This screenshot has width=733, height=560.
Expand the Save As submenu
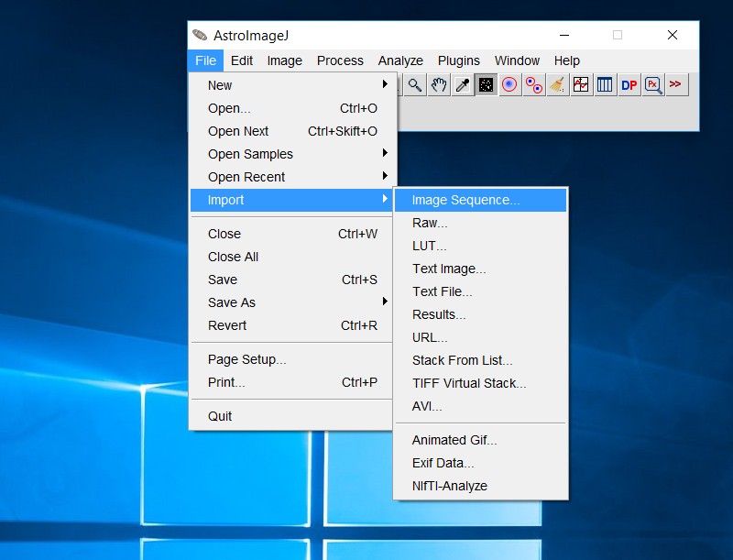pyautogui.click(x=292, y=302)
